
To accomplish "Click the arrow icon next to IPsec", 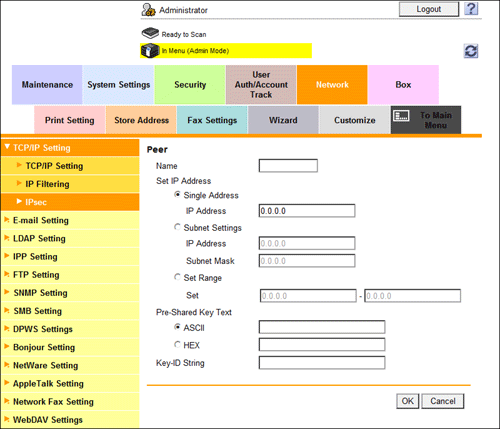I will 19,201.
